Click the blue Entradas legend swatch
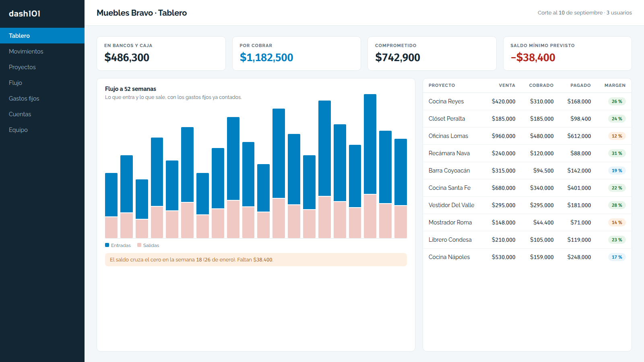The height and width of the screenshot is (362, 644). pos(107,245)
